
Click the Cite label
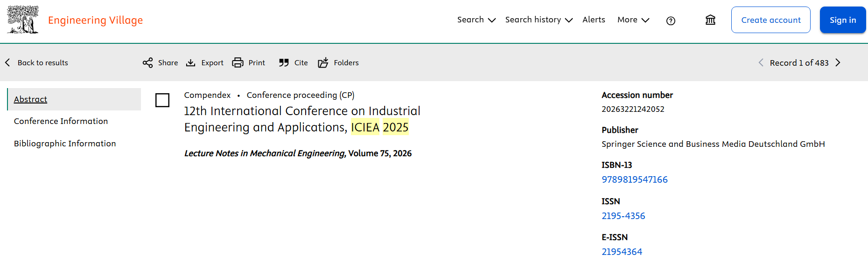pyautogui.click(x=301, y=63)
